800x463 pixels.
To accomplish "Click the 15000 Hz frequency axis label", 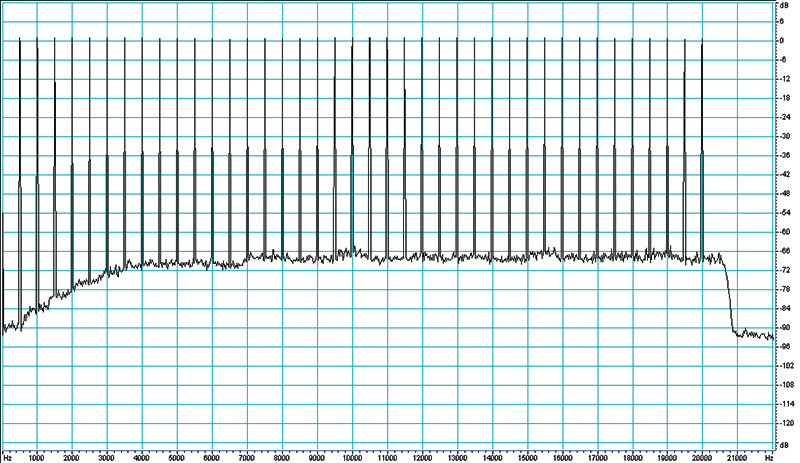I will click(527, 458).
